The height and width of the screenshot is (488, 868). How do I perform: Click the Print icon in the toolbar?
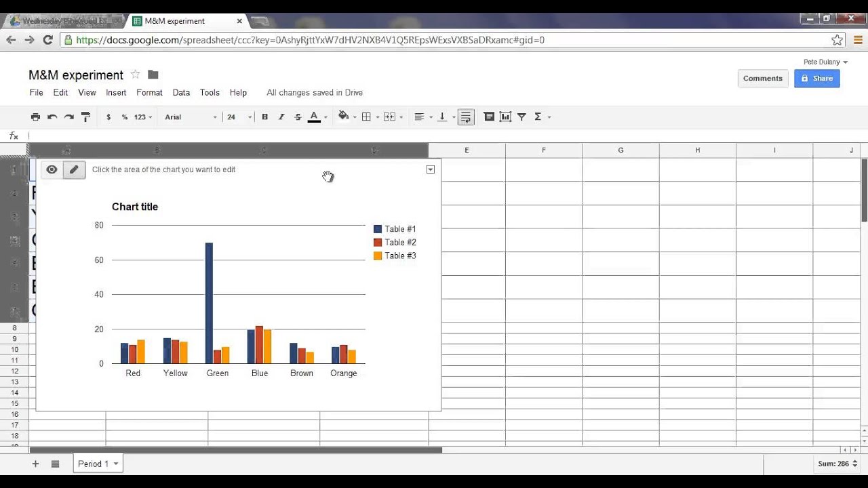pyautogui.click(x=35, y=117)
